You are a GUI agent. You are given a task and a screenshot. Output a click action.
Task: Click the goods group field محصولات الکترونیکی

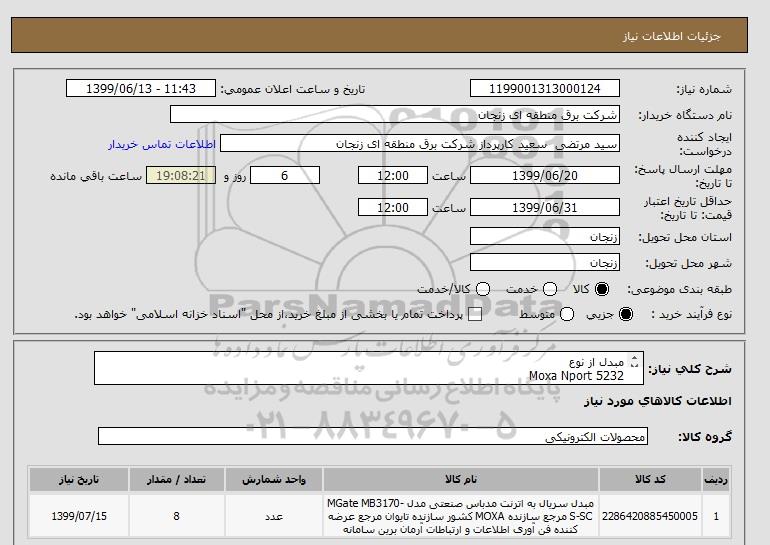pyautogui.click(x=373, y=436)
